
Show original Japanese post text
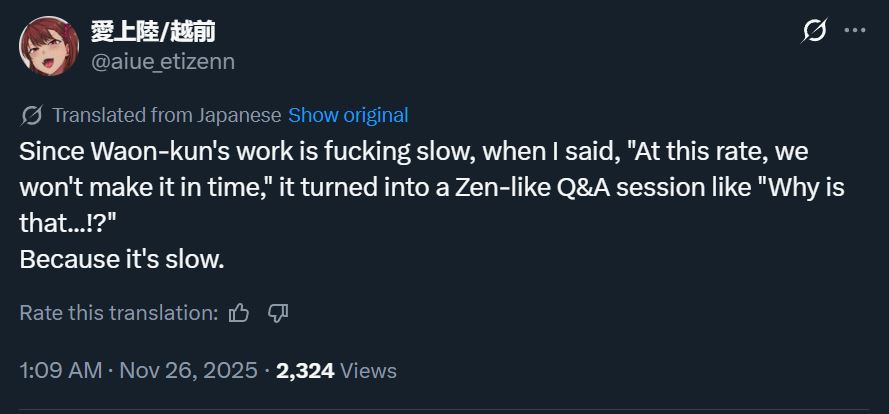click(x=348, y=115)
